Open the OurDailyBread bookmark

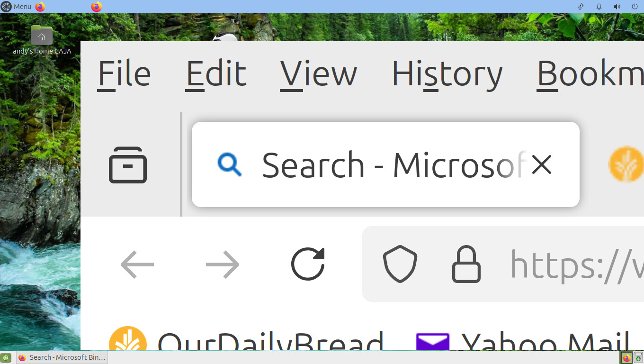coord(246,340)
